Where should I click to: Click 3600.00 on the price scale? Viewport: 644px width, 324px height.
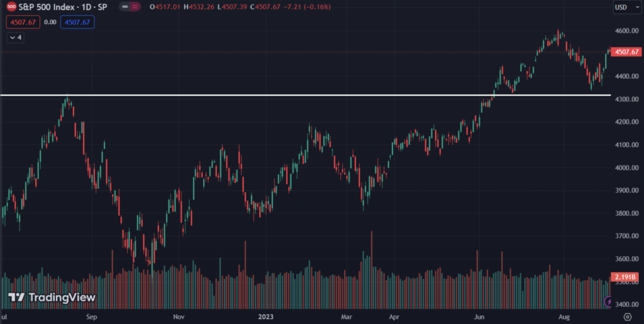627,259
